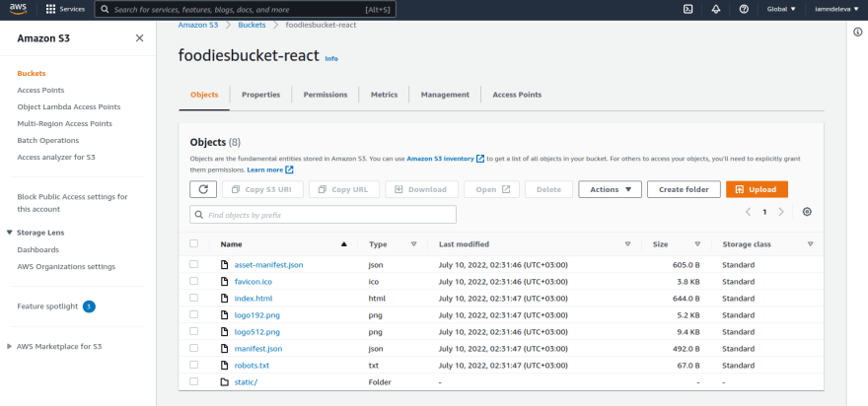Switch to the Access Points tab
Screen dimensions: 868x406
coord(517,95)
